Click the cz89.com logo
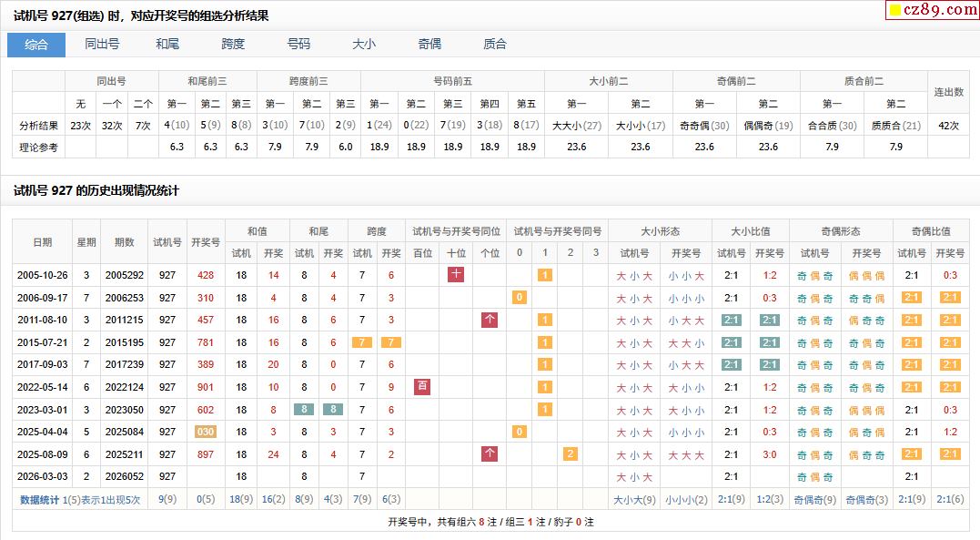 pyautogui.click(x=933, y=10)
